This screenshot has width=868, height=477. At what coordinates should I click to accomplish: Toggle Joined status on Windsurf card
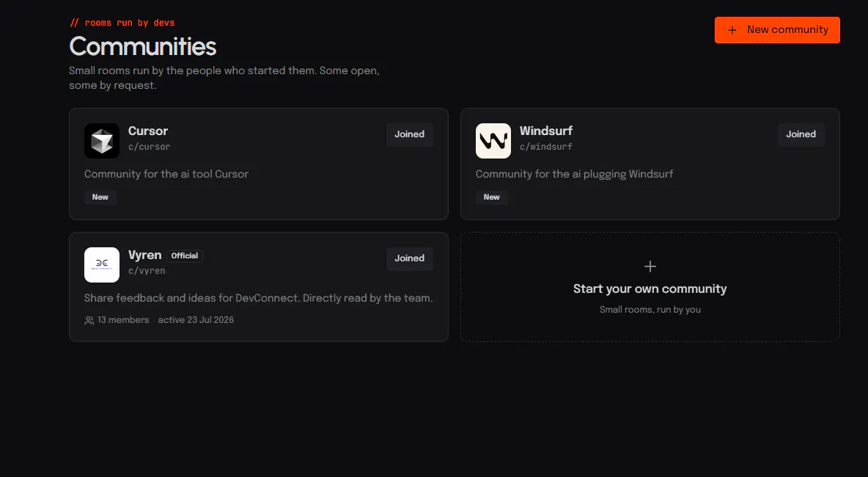[801, 134]
